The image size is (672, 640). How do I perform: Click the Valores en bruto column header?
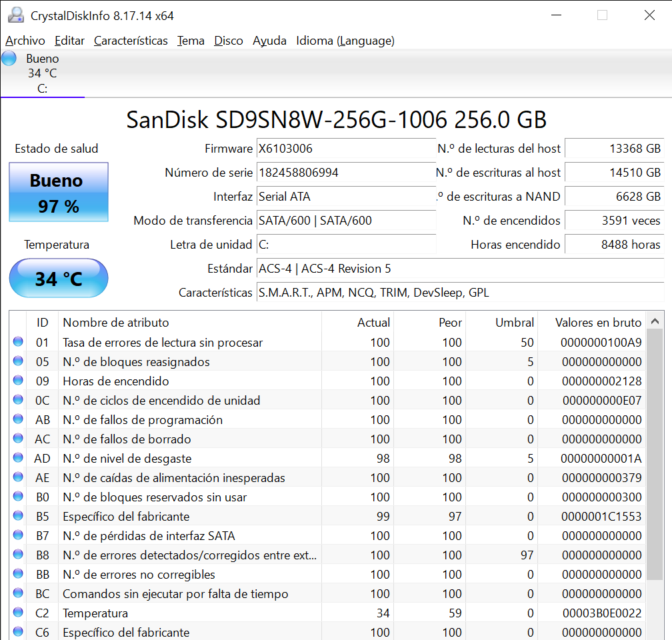[592, 323]
